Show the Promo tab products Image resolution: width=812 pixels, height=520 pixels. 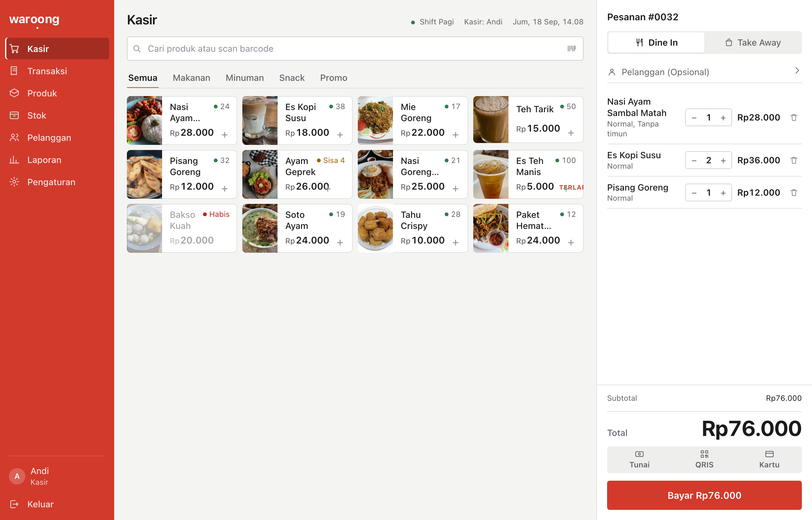coord(333,78)
